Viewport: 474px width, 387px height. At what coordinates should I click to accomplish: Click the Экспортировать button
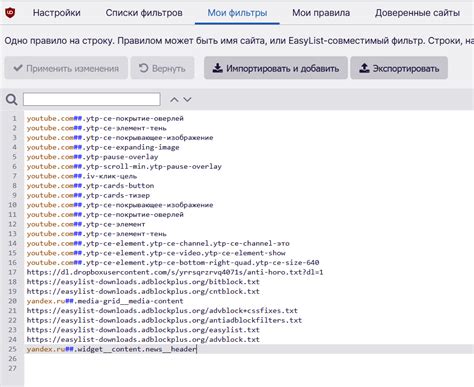pyautogui.click(x=399, y=68)
